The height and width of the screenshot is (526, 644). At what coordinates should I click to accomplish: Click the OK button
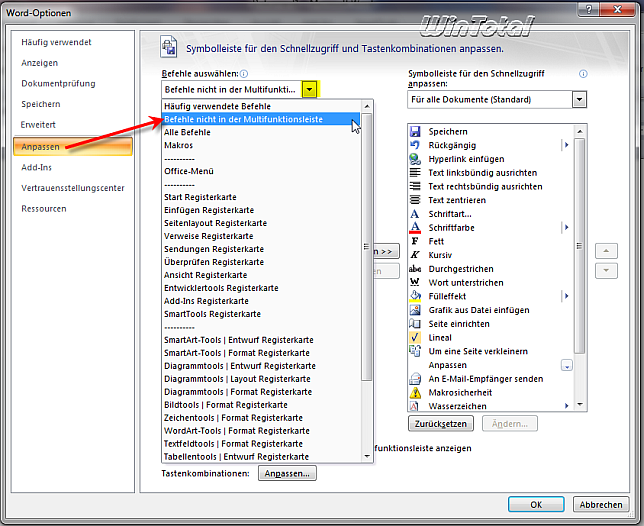tap(536, 505)
